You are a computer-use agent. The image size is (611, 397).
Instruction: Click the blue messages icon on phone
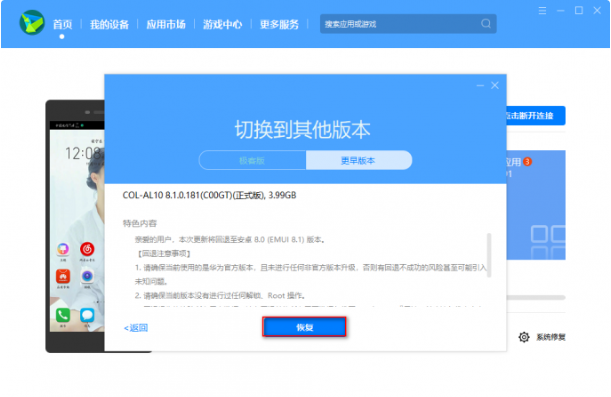coord(87,315)
